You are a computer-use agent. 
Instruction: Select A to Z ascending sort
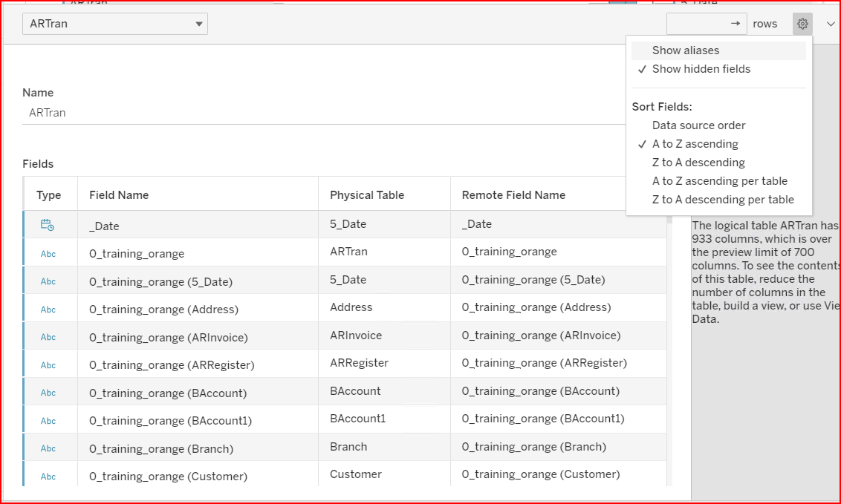695,144
